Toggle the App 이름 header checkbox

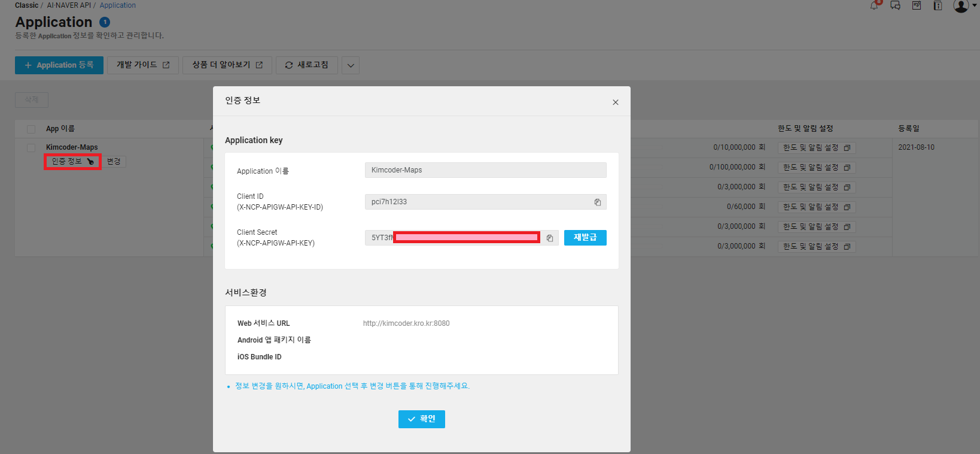[31, 129]
